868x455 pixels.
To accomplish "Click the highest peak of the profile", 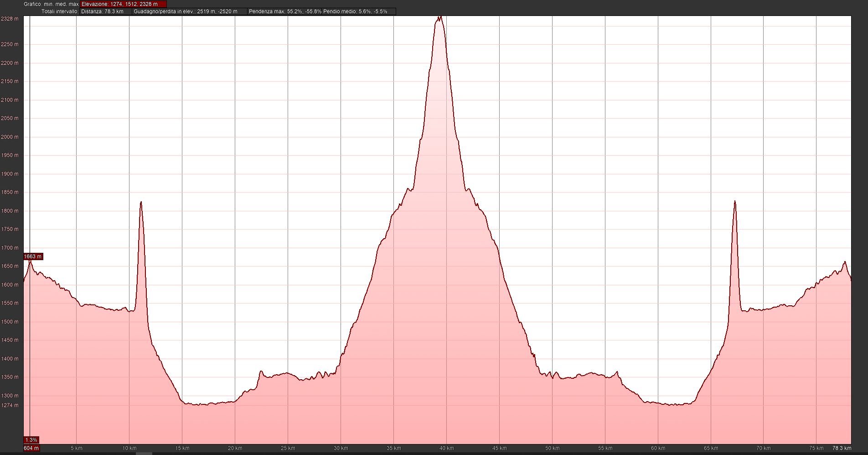I will click(x=440, y=17).
